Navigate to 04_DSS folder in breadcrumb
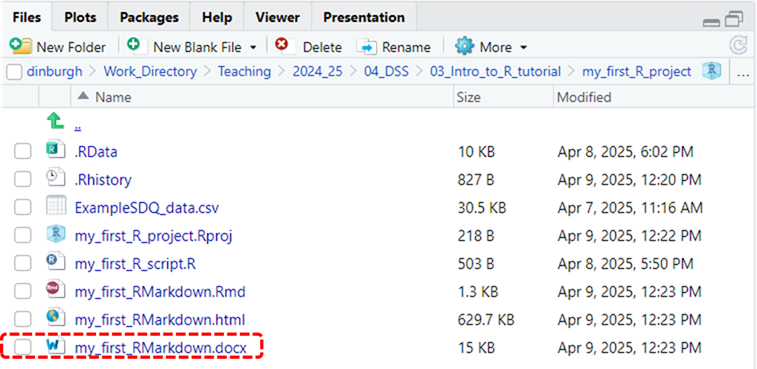This screenshot has height=369, width=757. (386, 71)
